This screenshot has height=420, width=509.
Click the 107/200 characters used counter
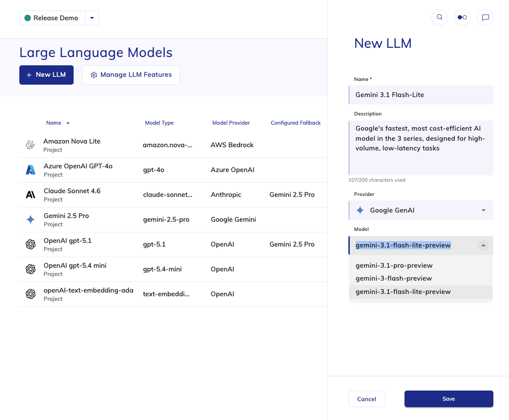[376, 180]
